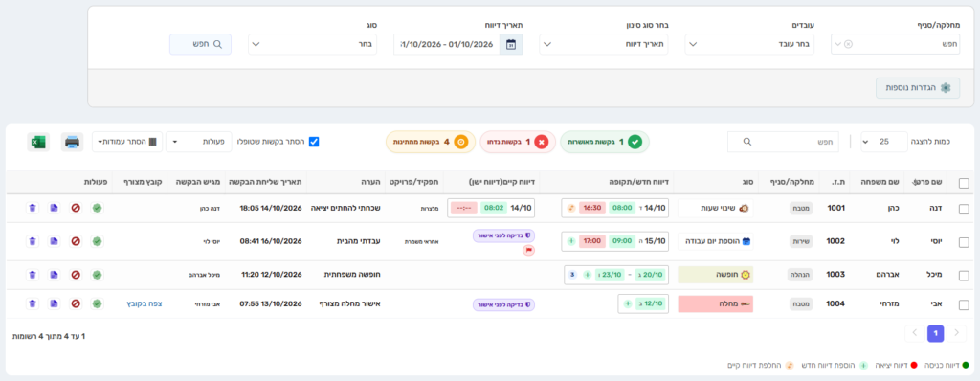Export table to Excel

(x=38, y=142)
